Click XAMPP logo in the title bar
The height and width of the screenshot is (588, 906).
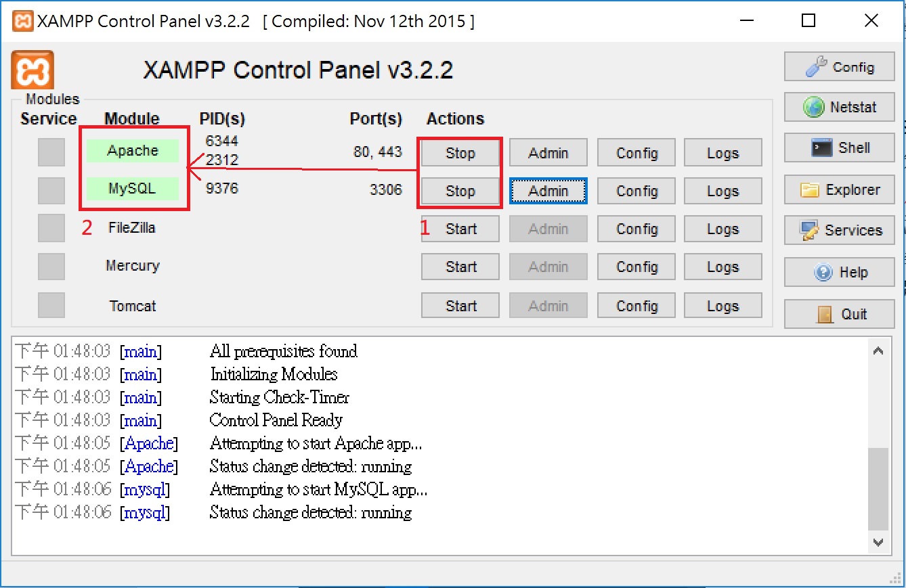[x=23, y=21]
